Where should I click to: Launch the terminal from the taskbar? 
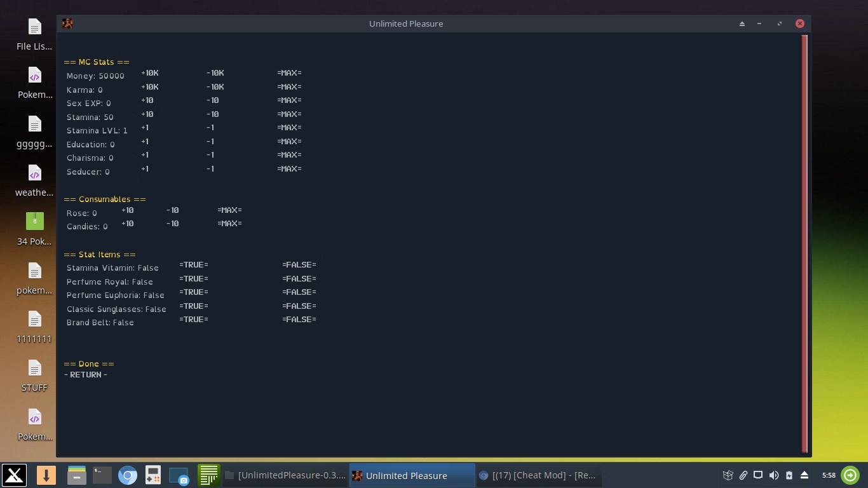click(102, 475)
